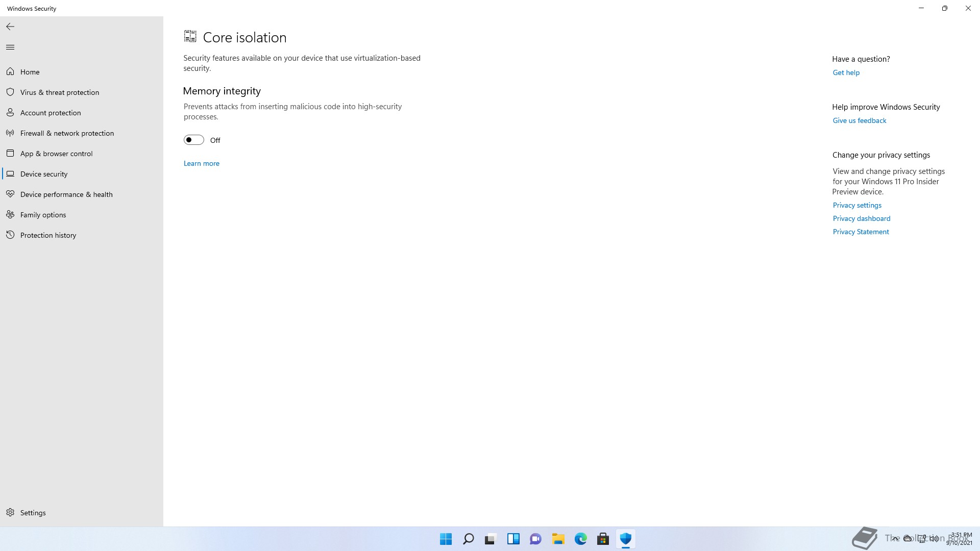This screenshot has width=980, height=551.
Task: Open Home page in sidebar
Action: click(x=82, y=72)
